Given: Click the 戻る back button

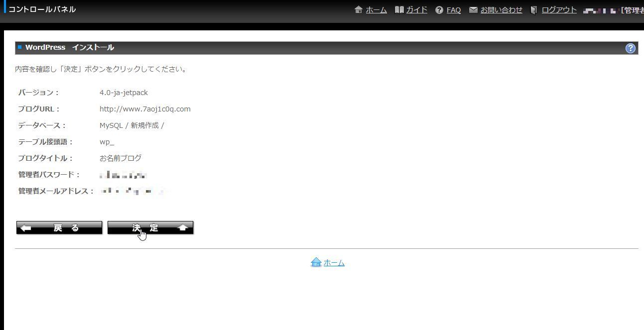Looking at the screenshot, I should click(59, 227).
